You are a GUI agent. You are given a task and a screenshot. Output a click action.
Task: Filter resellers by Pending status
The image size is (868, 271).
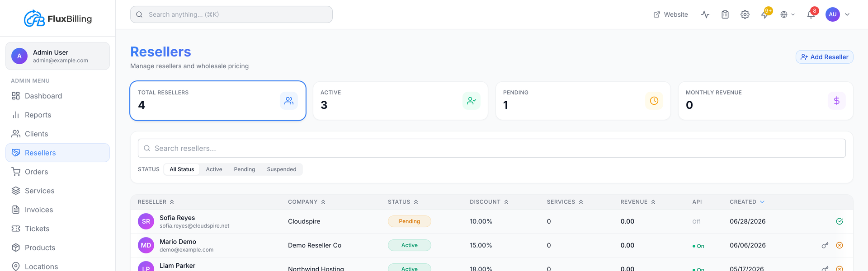click(x=245, y=169)
